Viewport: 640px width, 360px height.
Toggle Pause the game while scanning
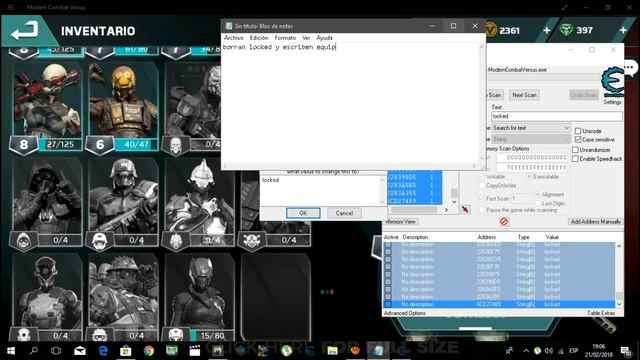point(482,210)
